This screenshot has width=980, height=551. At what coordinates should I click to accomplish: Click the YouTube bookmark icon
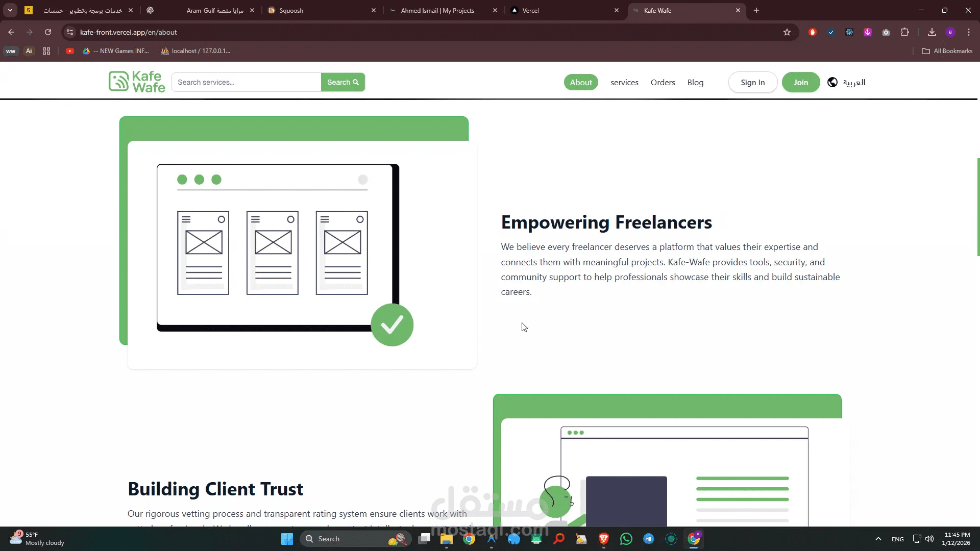click(70, 51)
